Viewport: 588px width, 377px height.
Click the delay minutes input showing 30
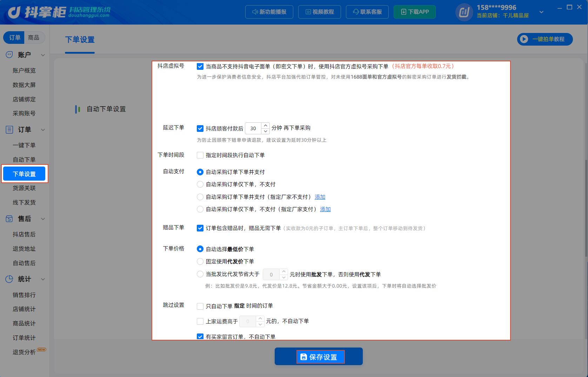coord(253,128)
